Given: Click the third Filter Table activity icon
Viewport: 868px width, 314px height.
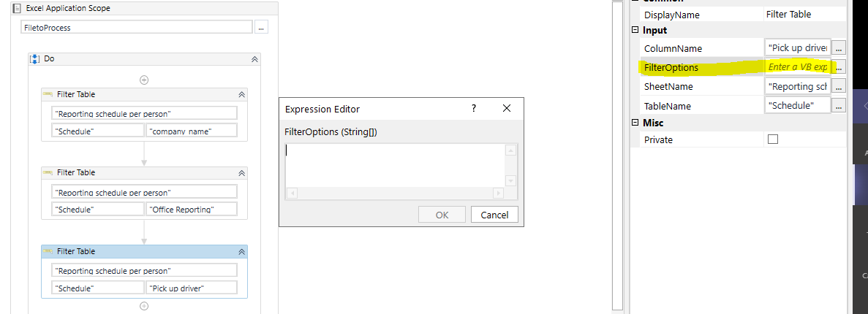Looking at the screenshot, I should pyautogui.click(x=48, y=251).
